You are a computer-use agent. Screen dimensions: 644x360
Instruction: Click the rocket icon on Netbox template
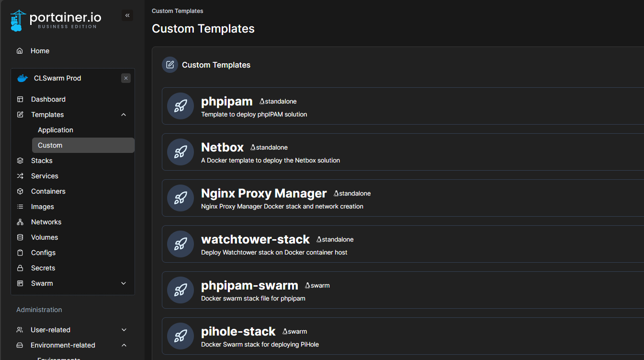point(180,152)
